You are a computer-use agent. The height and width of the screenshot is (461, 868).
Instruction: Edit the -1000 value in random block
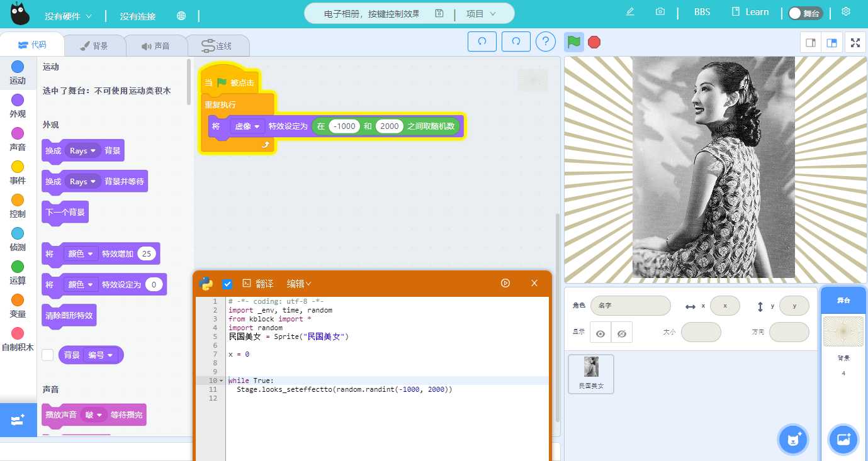(x=344, y=126)
